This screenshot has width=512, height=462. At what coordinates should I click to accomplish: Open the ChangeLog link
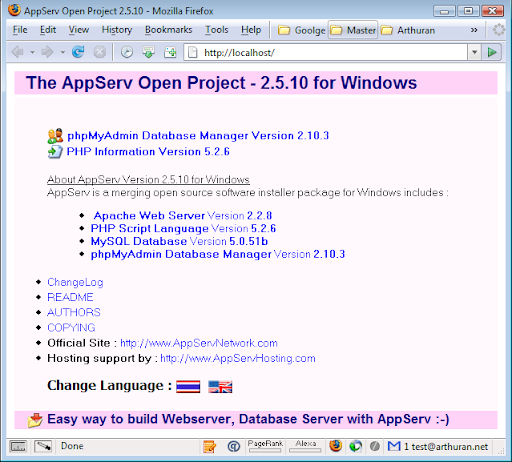[75, 282]
